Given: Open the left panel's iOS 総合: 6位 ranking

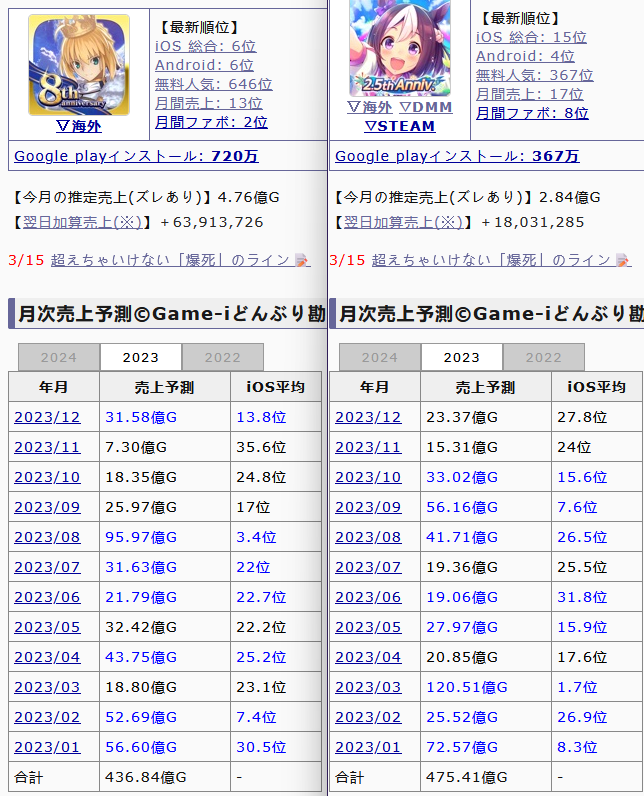Looking at the screenshot, I should tap(206, 46).
